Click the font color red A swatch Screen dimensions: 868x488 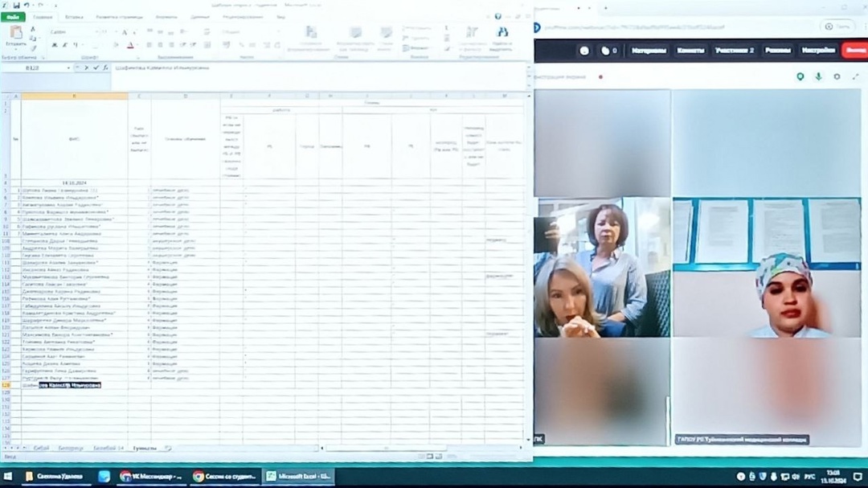click(x=131, y=45)
